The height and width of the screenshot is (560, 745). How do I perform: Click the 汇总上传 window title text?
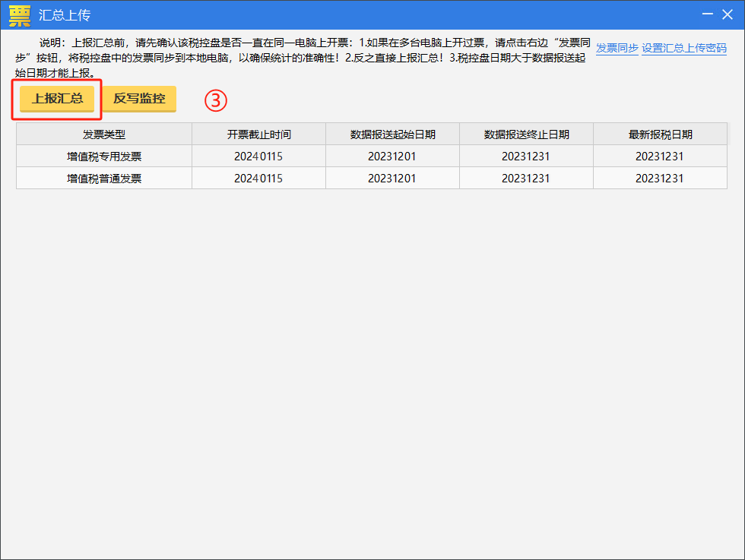coord(65,15)
